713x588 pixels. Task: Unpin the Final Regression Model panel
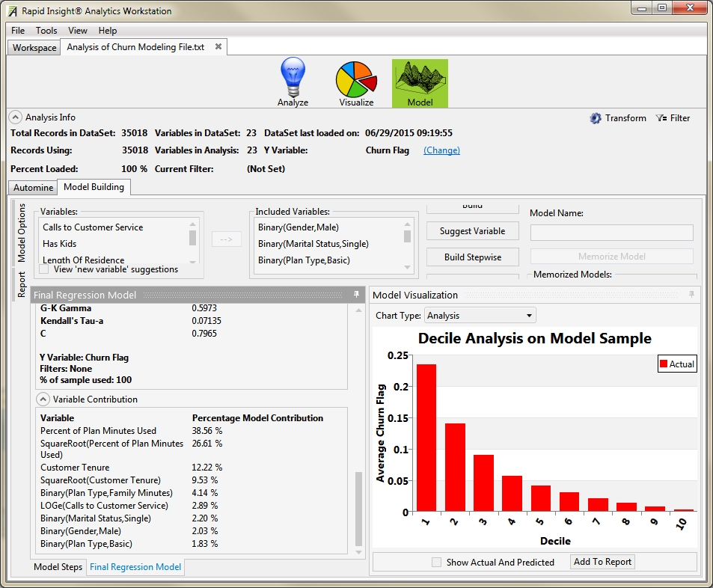357,295
